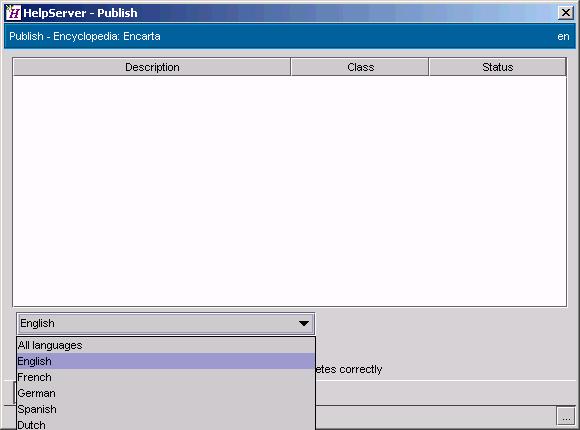Click the HelpServer app icon in title bar

pos(13,13)
